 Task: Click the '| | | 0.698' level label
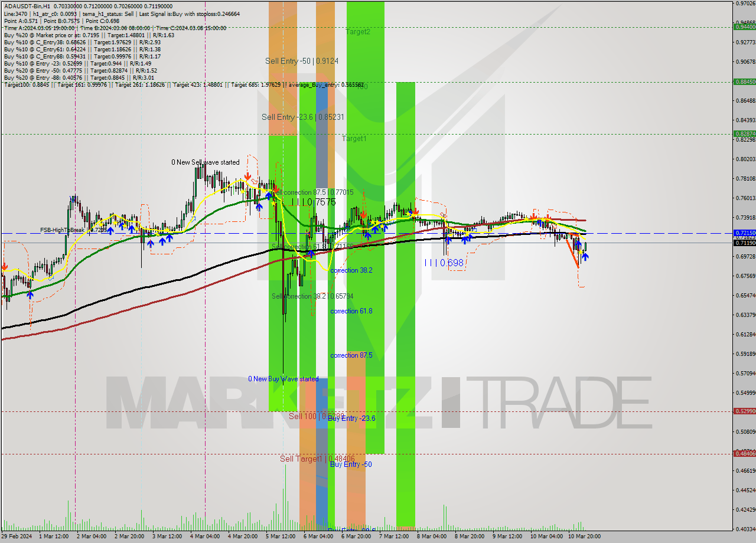pos(444,262)
